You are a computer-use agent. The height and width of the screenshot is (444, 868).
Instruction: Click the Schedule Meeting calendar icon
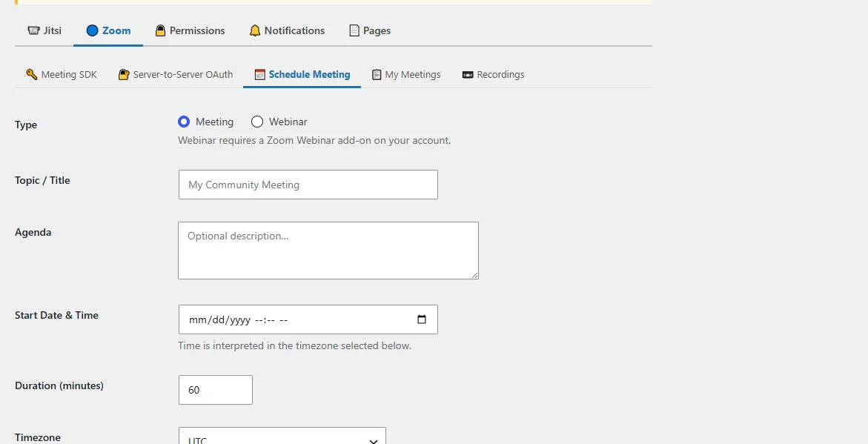(259, 74)
